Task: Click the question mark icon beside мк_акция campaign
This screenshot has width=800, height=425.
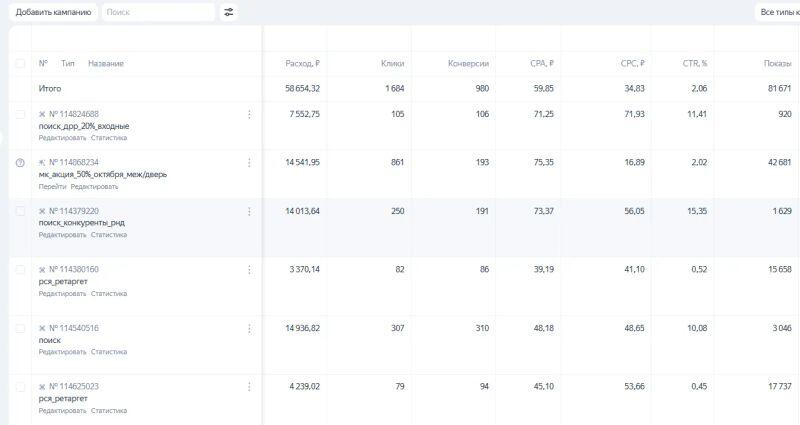Action: coord(20,162)
